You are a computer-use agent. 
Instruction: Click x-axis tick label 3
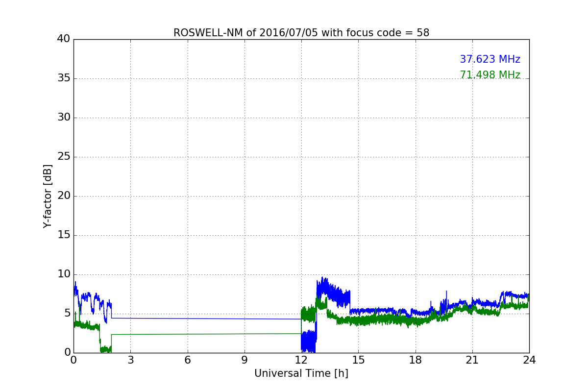pyautogui.click(x=131, y=360)
